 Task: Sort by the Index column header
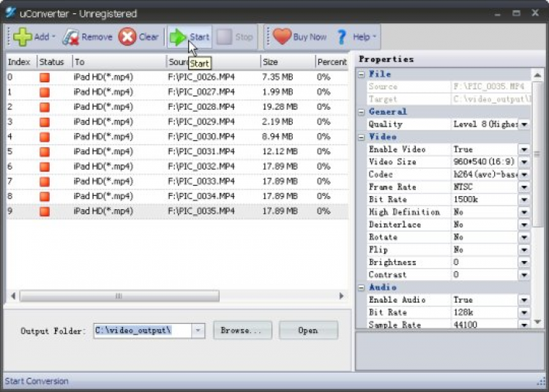(x=21, y=62)
